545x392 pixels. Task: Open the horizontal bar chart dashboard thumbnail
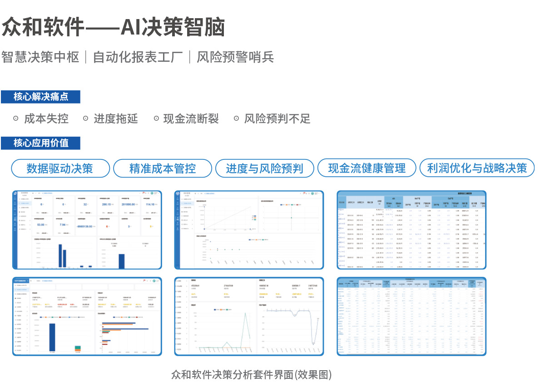(x=87, y=316)
